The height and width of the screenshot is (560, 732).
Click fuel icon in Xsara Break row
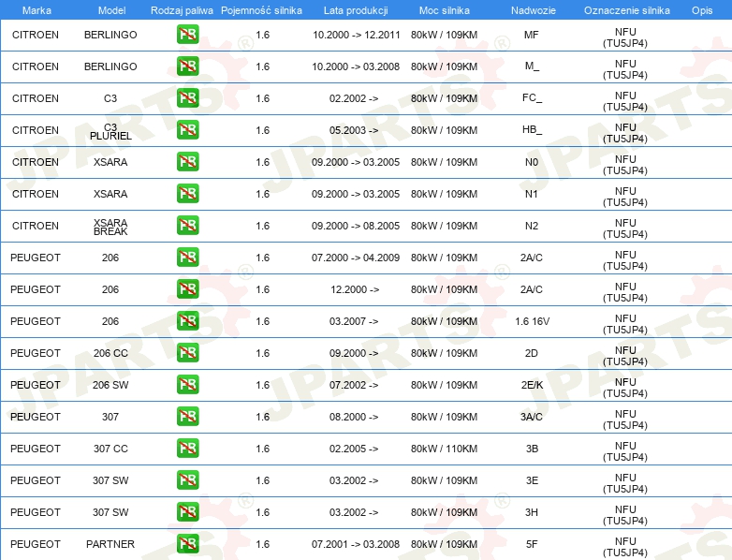[x=187, y=225]
